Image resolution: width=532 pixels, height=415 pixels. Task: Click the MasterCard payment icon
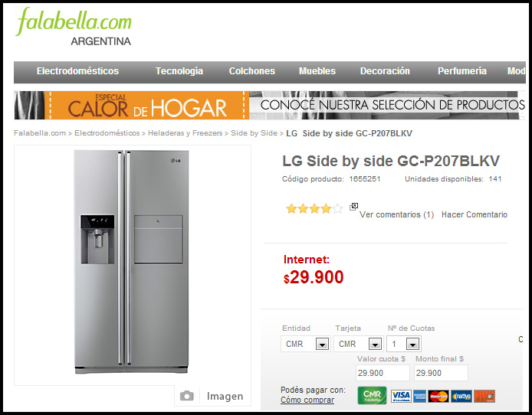(438, 396)
